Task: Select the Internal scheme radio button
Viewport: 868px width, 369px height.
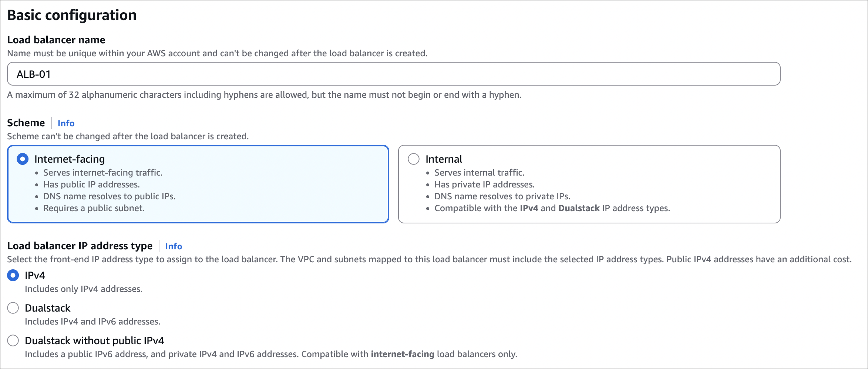Action: tap(414, 159)
